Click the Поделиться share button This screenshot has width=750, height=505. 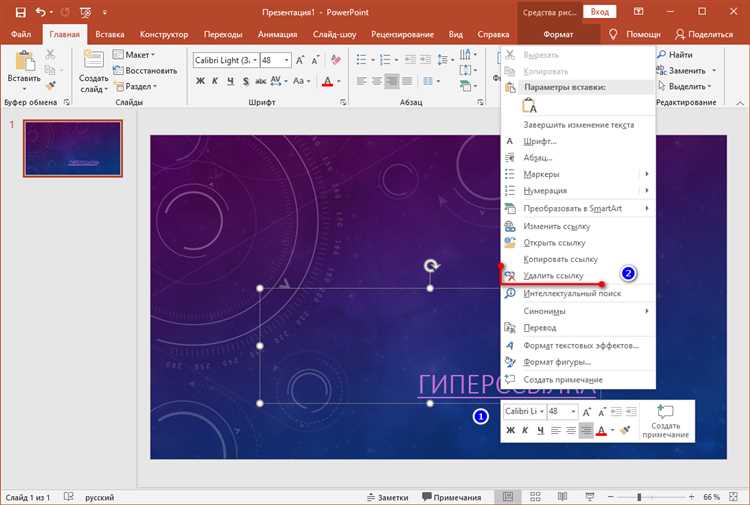[703, 34]
